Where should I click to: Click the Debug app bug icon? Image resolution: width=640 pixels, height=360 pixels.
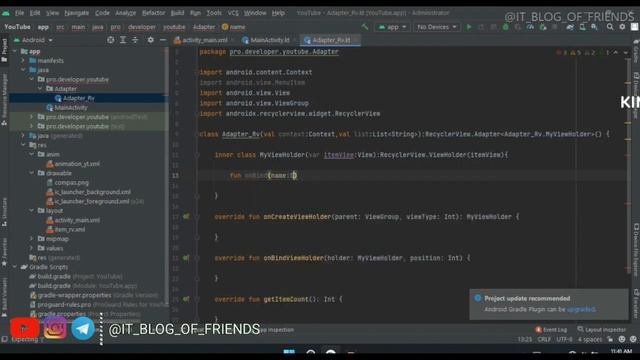pos(506,27)
